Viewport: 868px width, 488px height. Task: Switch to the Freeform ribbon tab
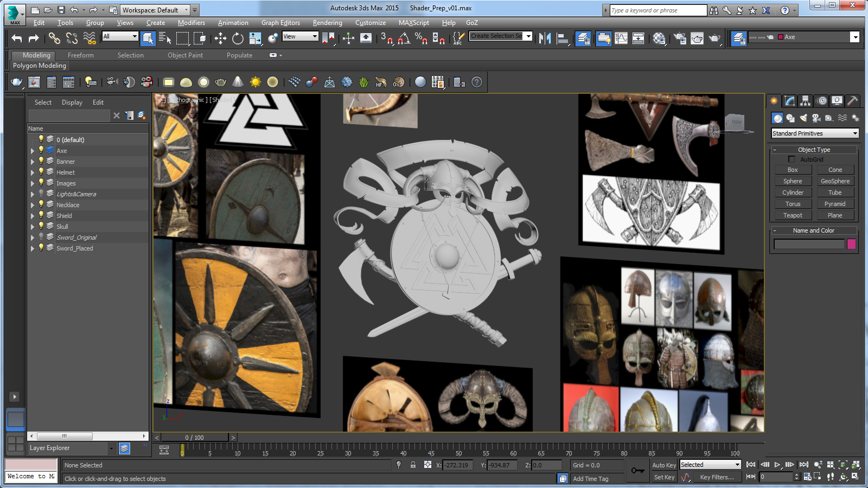point(80,55)
